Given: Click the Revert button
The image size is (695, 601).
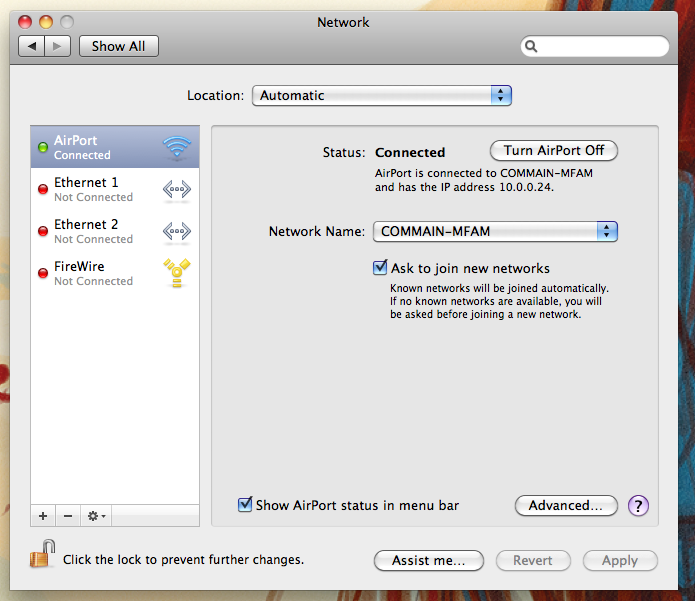Looking at the screenshot, I should point(533,561).
